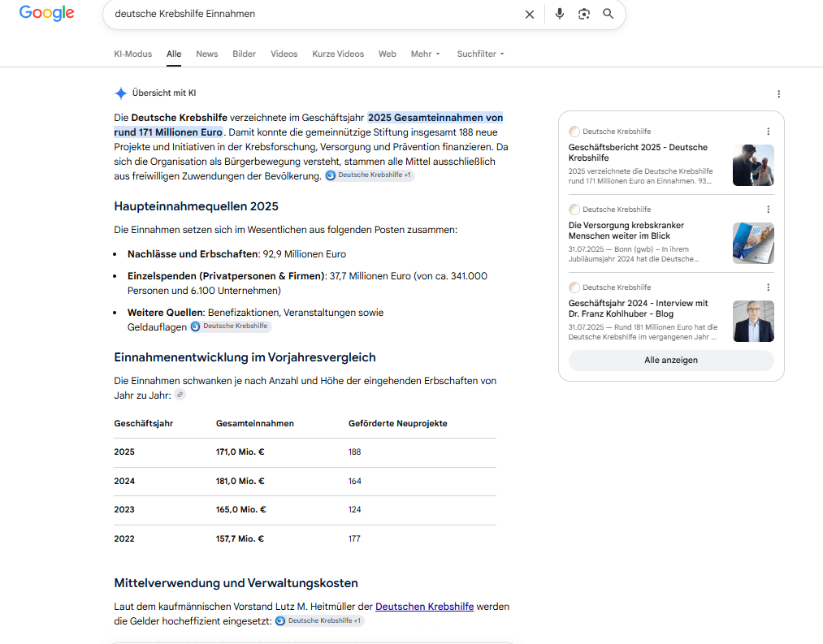Click the Google logo

pyautogui.click(x=46, y=13)
